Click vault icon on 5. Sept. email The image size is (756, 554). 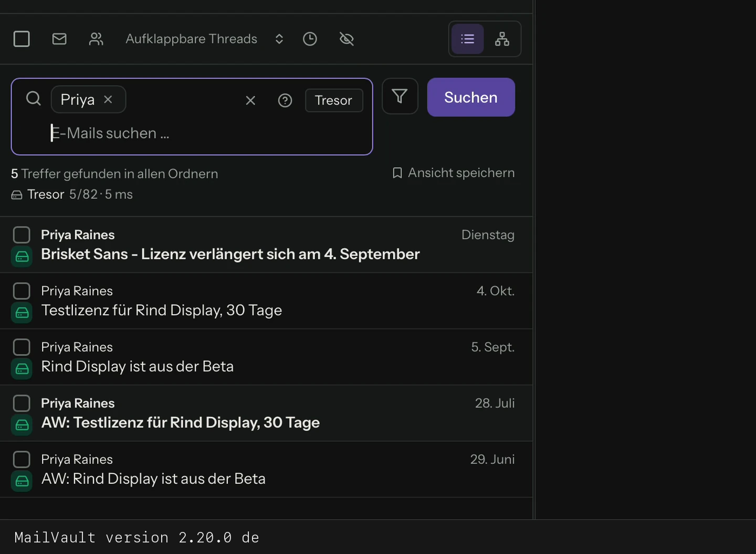(22, 369)
